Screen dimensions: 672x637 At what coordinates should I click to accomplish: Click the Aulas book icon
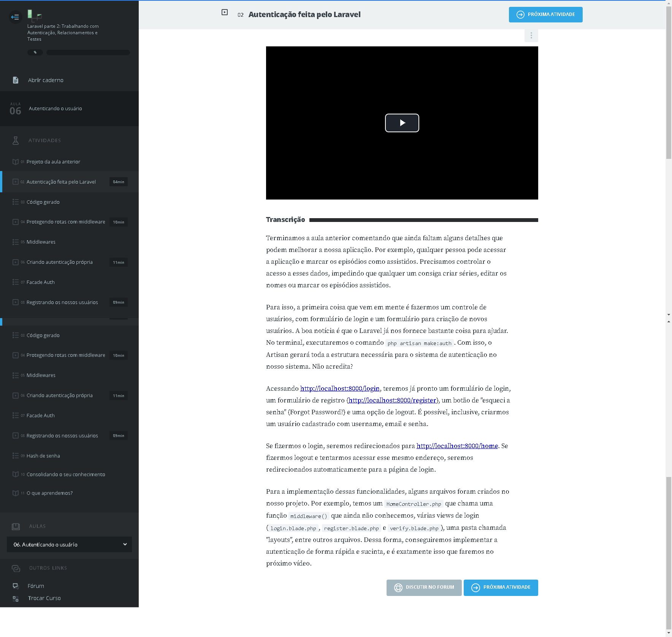(16, 526)
